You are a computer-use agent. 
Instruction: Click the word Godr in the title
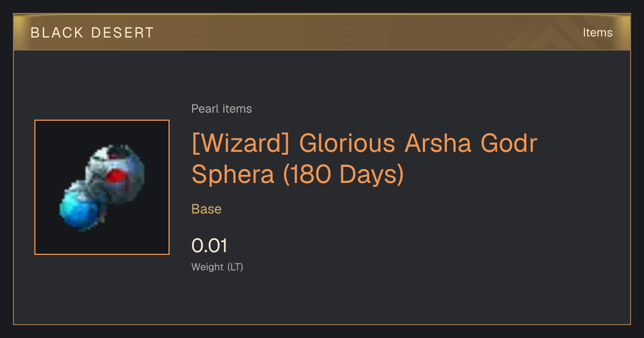tap(508, 144)
